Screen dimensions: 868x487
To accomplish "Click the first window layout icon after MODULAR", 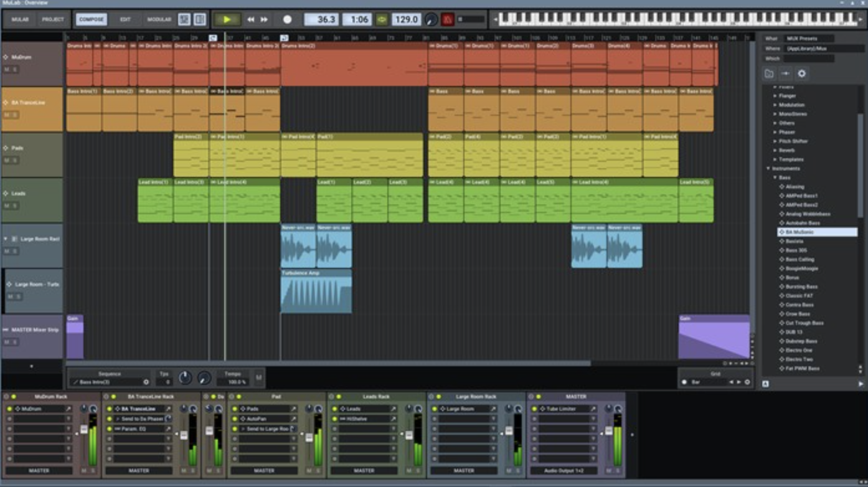I will [184, 20].
